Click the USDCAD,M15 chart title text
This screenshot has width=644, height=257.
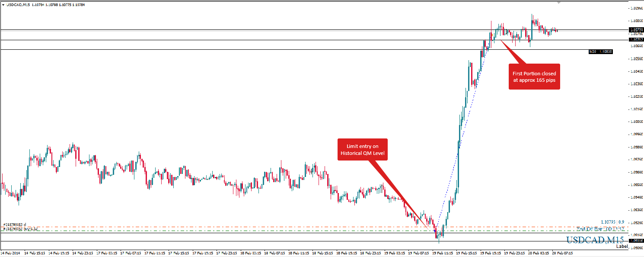tap(17, 4)
